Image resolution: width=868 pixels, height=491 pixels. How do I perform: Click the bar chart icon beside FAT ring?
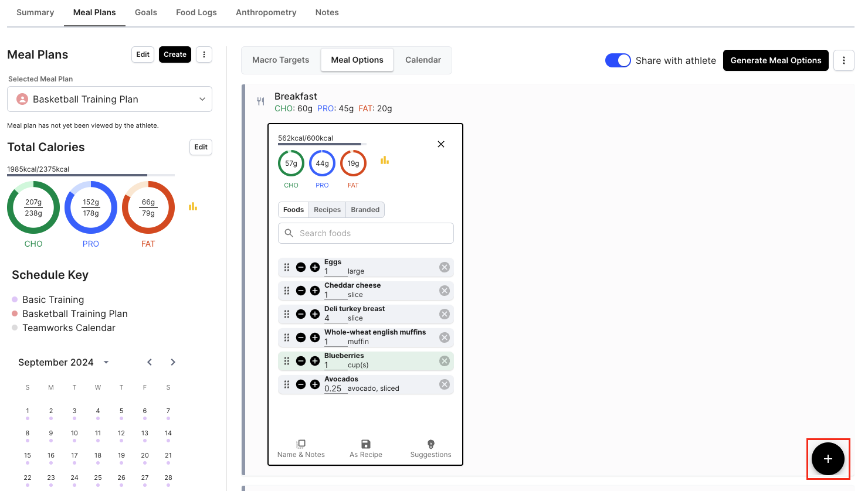(x=385, y=161)
